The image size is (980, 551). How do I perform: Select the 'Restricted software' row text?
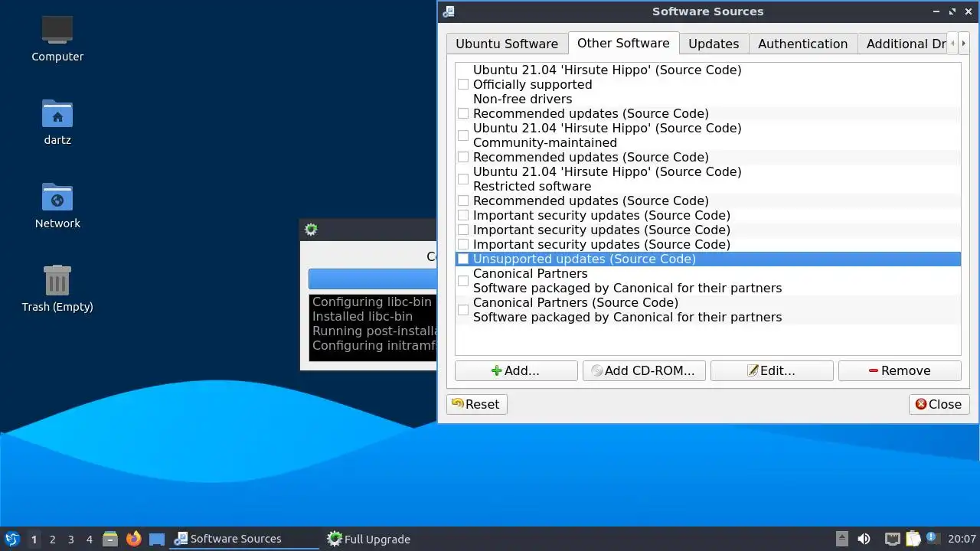[532, 186]
